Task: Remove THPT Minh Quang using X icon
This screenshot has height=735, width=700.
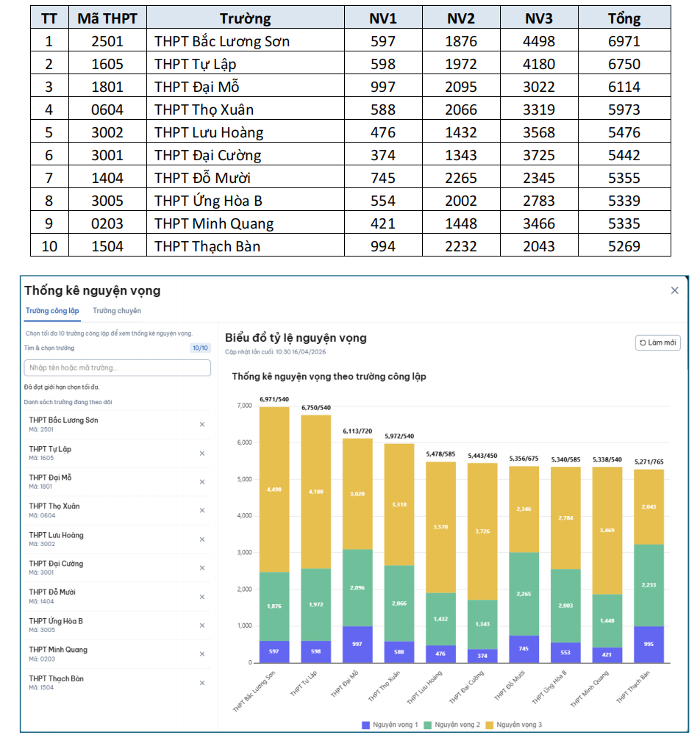Action: [x=202, y=654]
